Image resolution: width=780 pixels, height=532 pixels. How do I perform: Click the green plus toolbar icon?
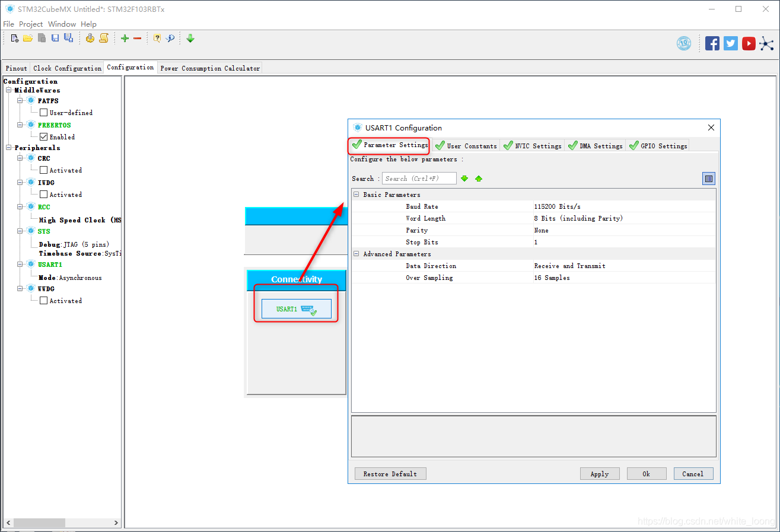tap(125, 38)
